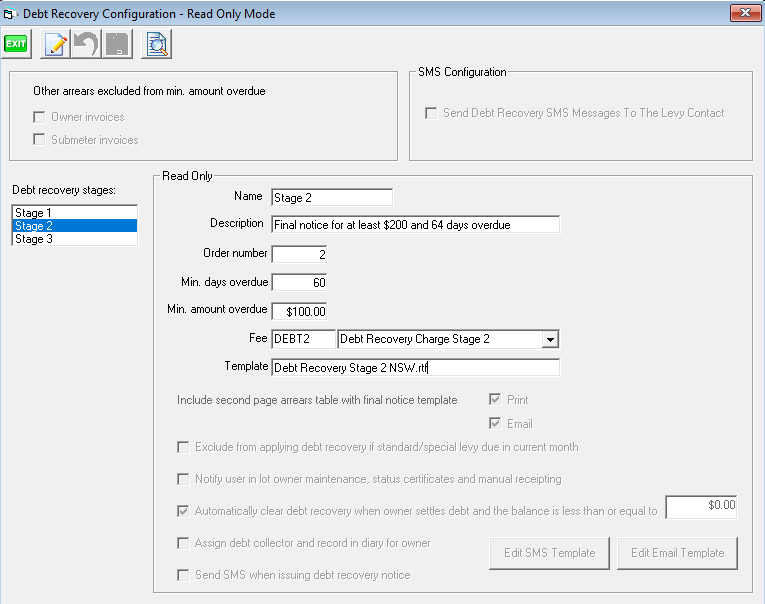Click the 'Read Only' group label
The height and width of the screenshot is (604, 765).
[x=187, y=176]
